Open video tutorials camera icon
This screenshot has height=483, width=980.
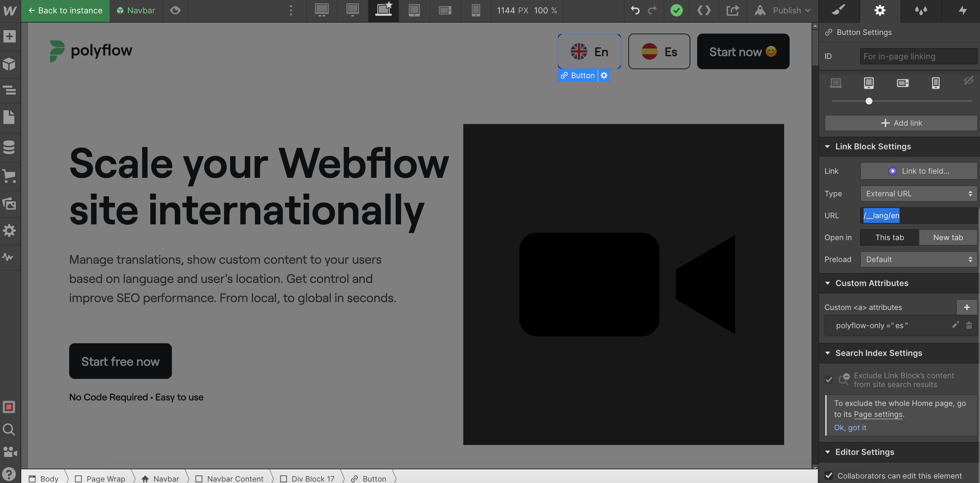pyautogui.click(x=10, y=452)
